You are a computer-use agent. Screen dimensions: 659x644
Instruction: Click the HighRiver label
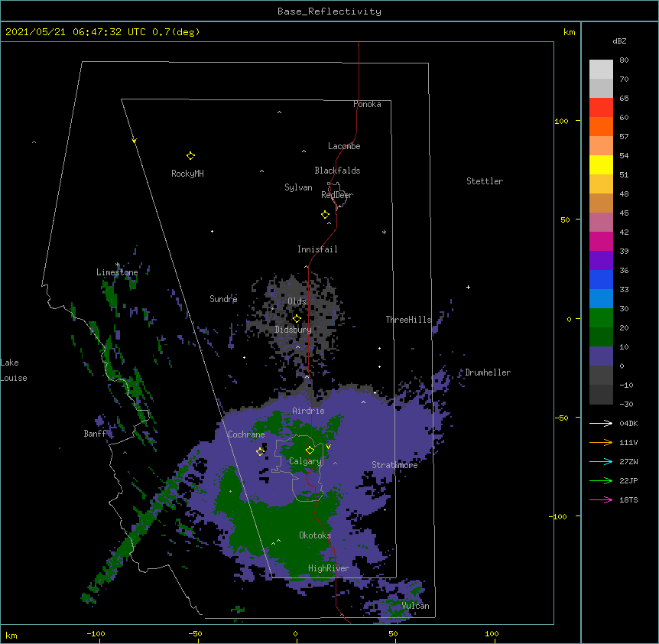(329, 568)
